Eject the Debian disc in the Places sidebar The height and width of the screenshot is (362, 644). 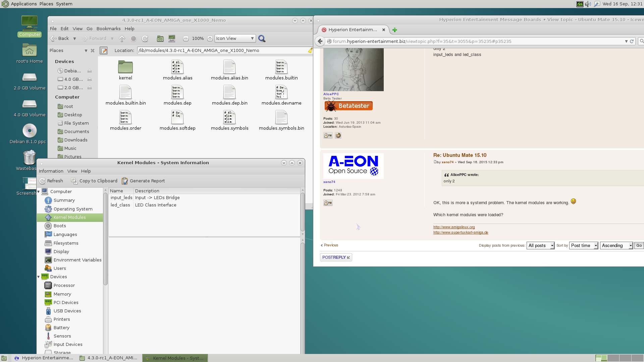point(90,71)
